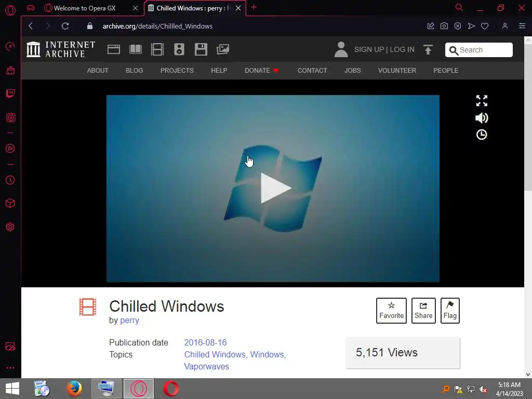This screenshot has width=532, height=399.
Task: Open Extensions cube icon in sidebar
Action: [x=10, y=203]
